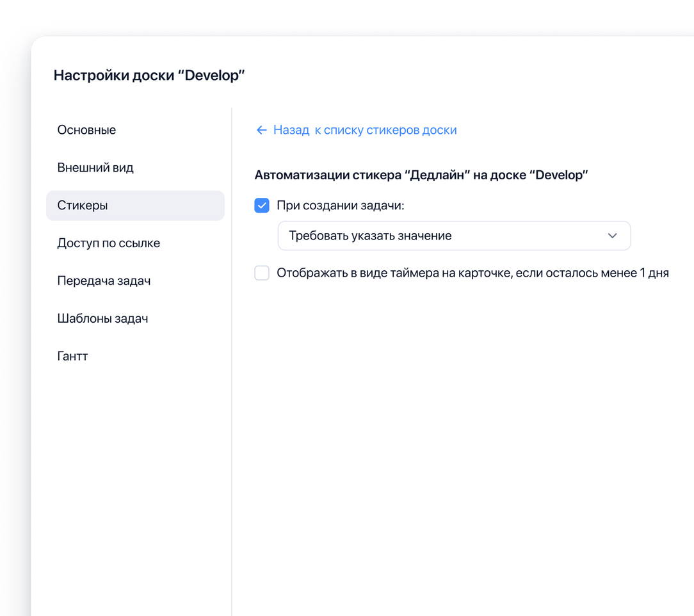The image size is (694, 616).
Task: Go to "Передача задач" section
Action: [x=104, y=280]
